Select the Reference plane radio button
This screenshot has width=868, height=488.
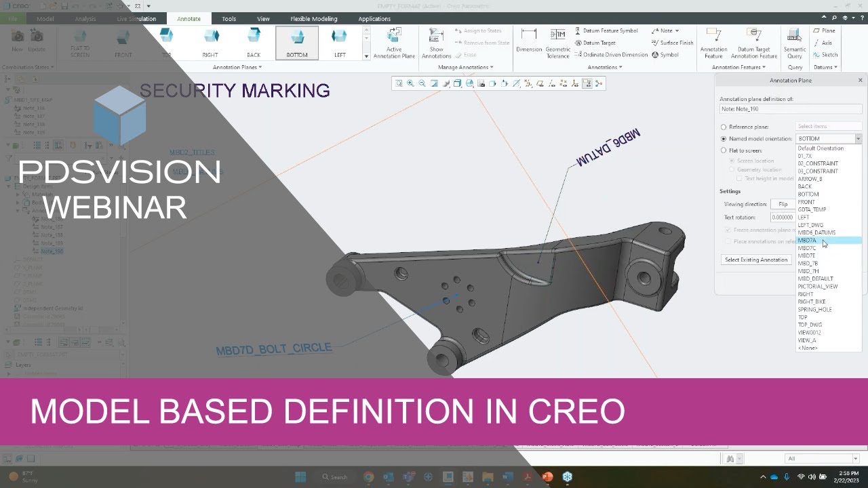[x=724, y=127]
